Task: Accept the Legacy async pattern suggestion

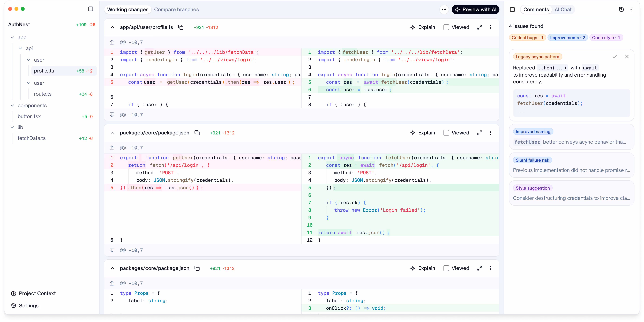Action: 615,56
